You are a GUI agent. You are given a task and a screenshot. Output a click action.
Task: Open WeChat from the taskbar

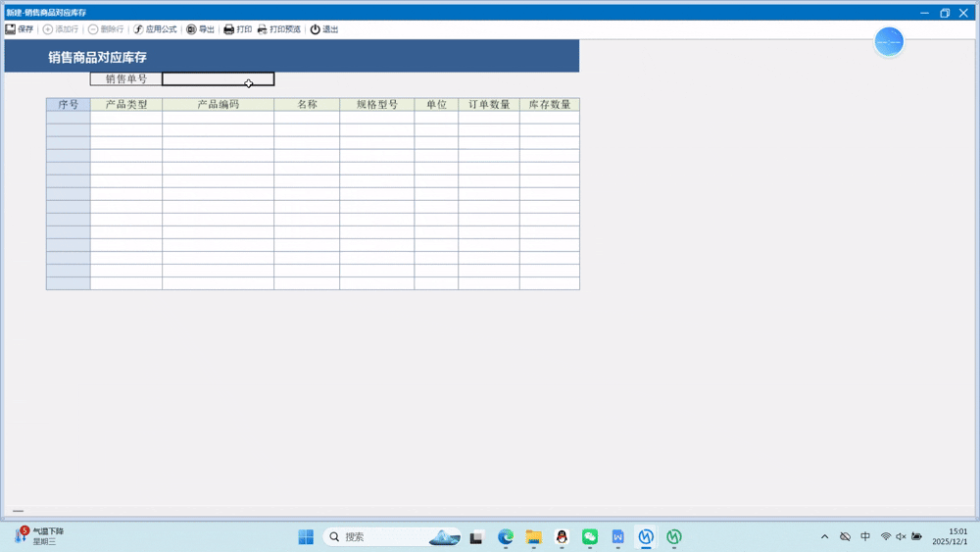pos(590,536)
